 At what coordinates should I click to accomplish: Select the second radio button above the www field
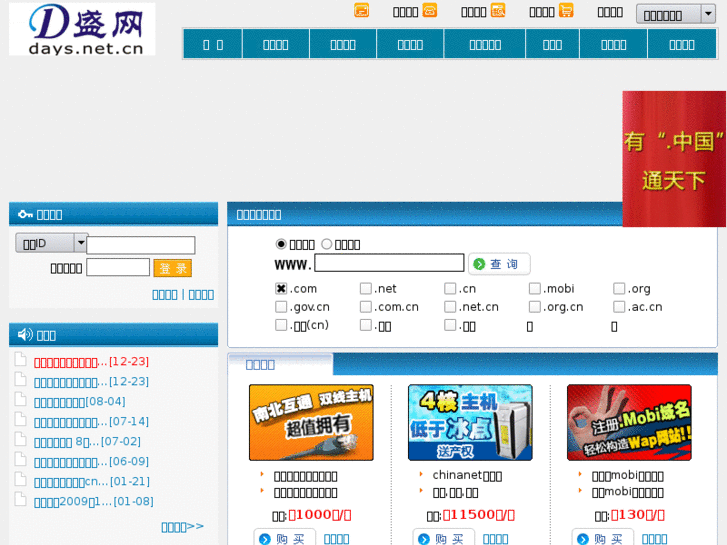[327, 244]
